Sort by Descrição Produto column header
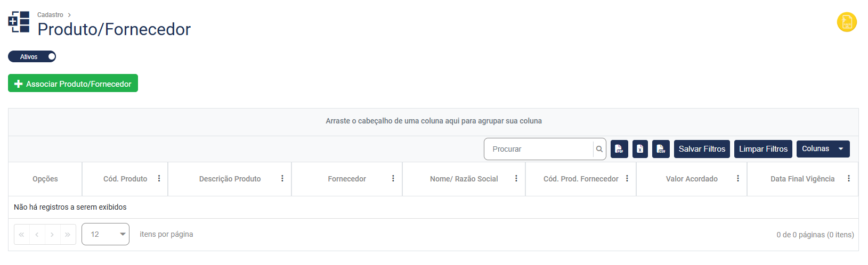This screenshot has height=265, width=868. point(230,179)
